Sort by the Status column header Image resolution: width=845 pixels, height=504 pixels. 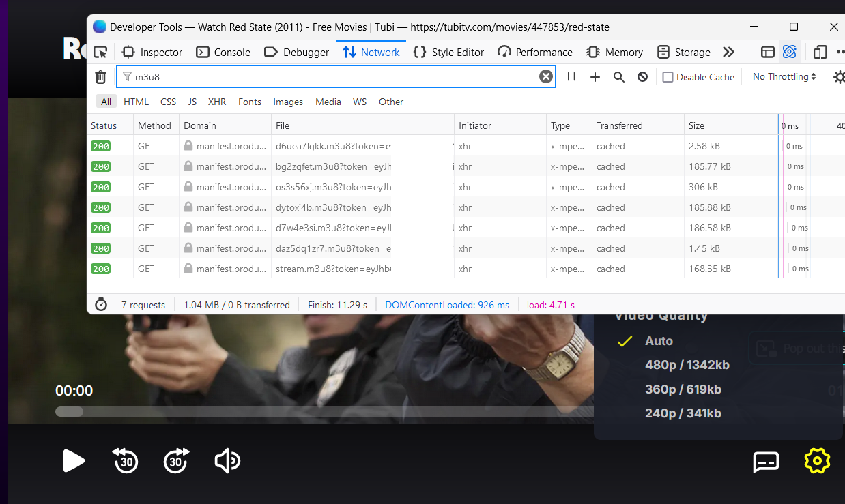point(110,125)
